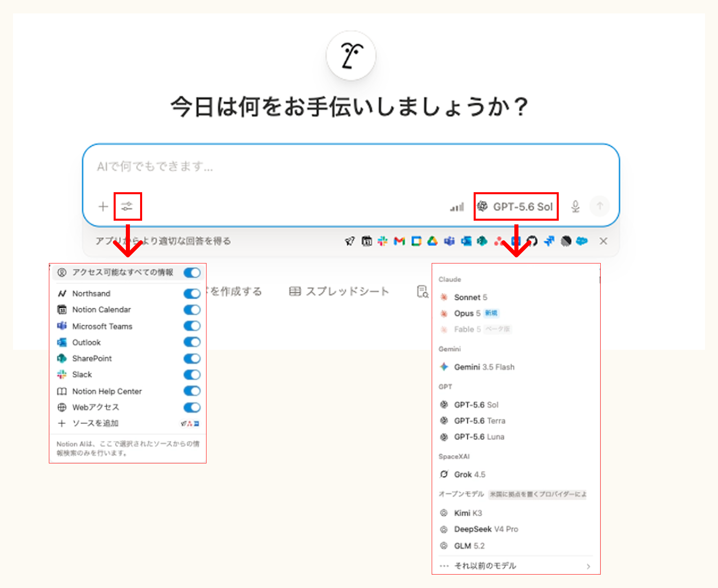Click the plus attach icon in prompt box
Screen dimensions: 718x588
click(x=103, y=206)
